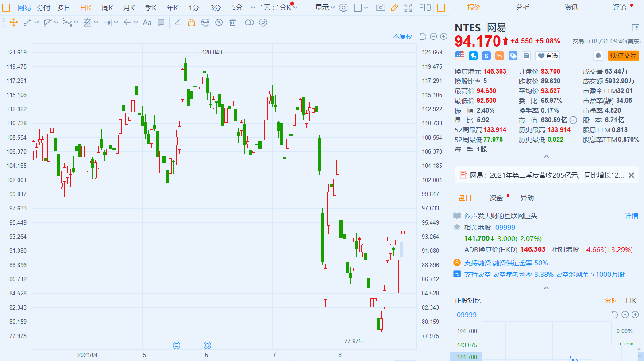Open the 显示 display dropdown
The width and height of the screenshot is (644, 361).
point(325,8)
